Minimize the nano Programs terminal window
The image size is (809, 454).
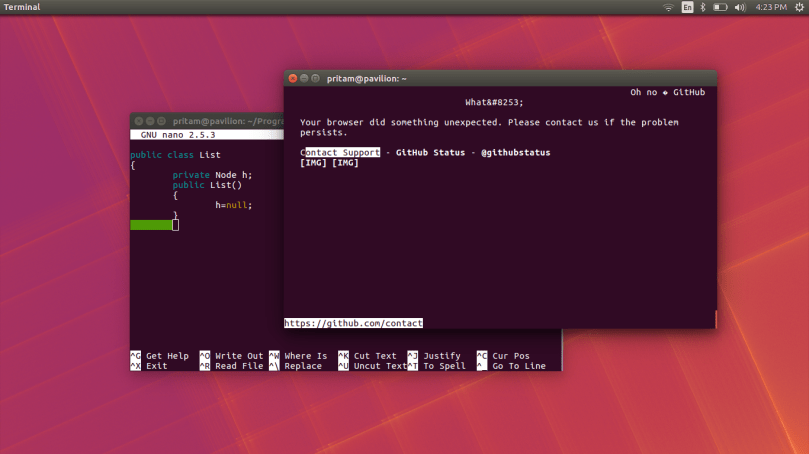[x=150, y=121]
